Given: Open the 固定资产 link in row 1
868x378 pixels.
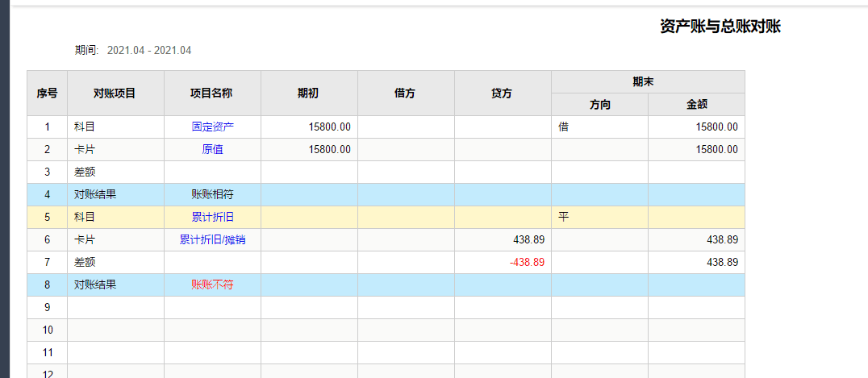Looking at the screenshot, I should [213, 127].
